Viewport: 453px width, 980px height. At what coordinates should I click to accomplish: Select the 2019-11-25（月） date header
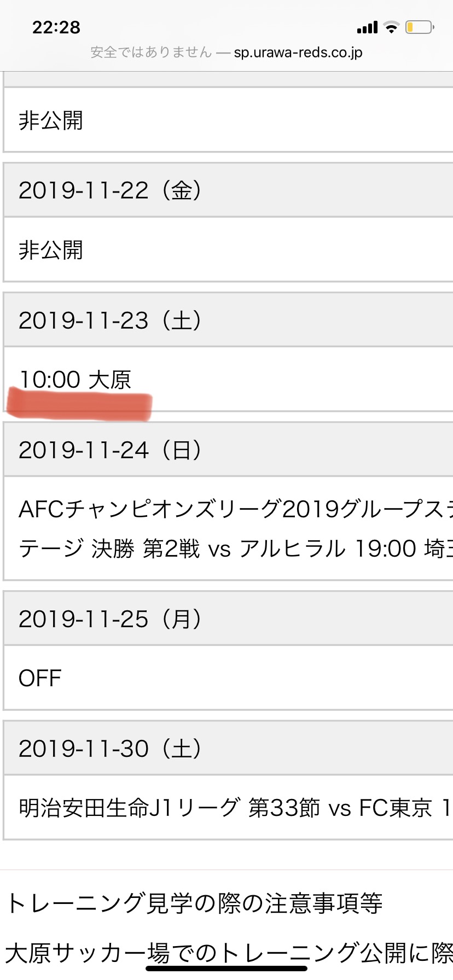click(x=110, y=619)
